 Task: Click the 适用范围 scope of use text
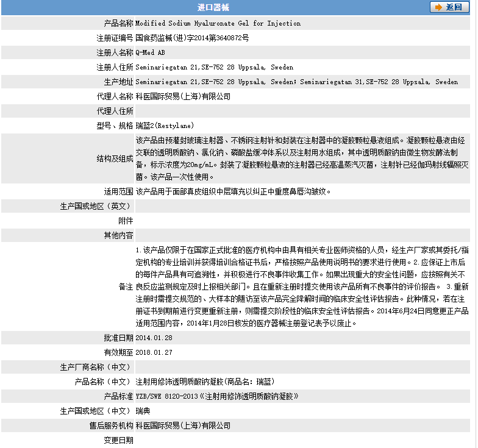tap(233, 191)
